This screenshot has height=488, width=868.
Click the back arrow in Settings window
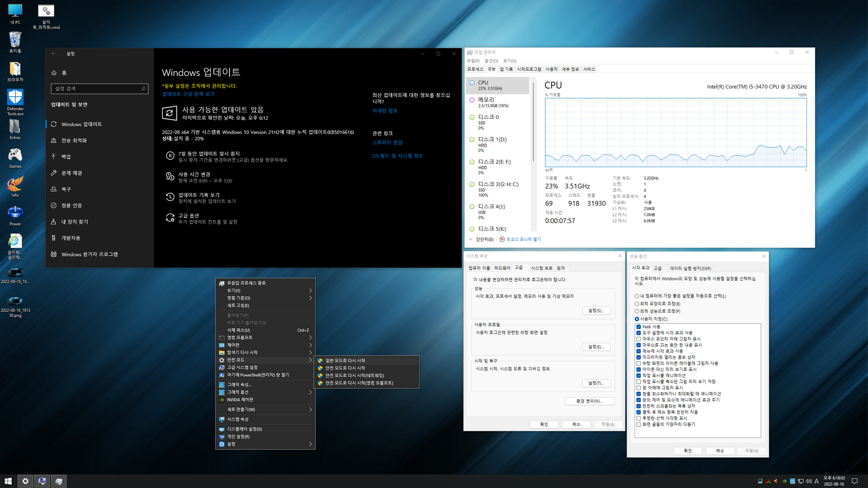pos(54,54)
